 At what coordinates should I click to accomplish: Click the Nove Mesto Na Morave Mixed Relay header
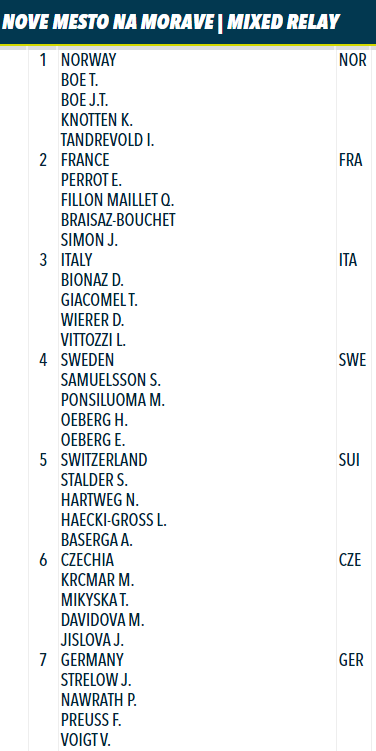coord(171,22)
